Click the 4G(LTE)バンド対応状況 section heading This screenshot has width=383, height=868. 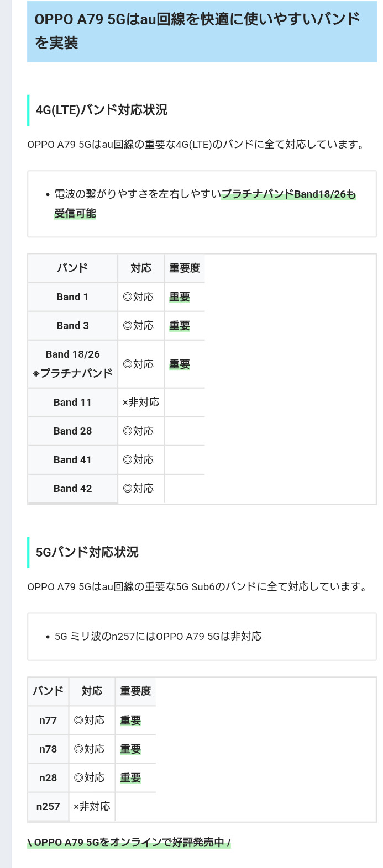tap(102, 110)
